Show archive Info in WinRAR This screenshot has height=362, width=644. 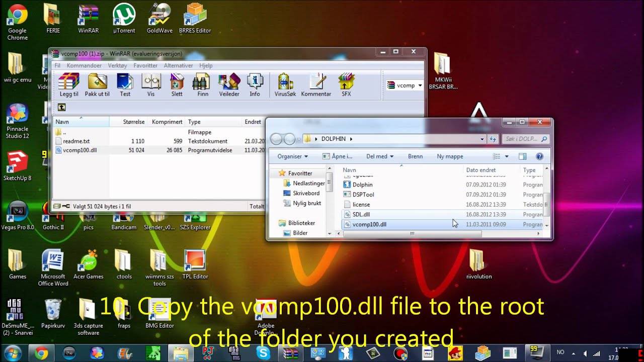pyautogui.click(x=255, y=84)
